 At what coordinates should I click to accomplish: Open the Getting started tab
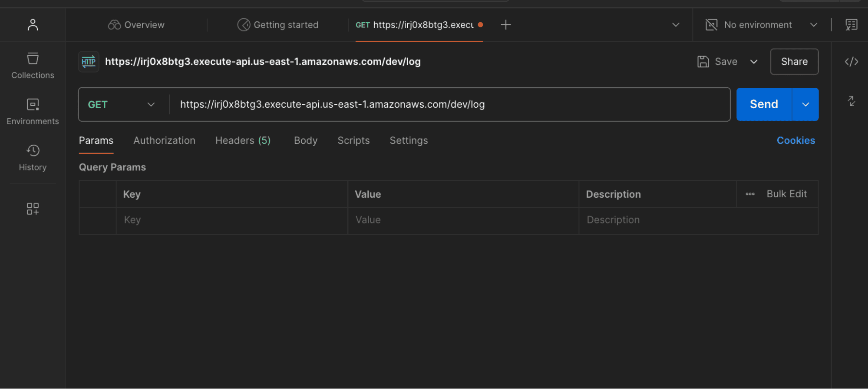(x=278, y=25)
